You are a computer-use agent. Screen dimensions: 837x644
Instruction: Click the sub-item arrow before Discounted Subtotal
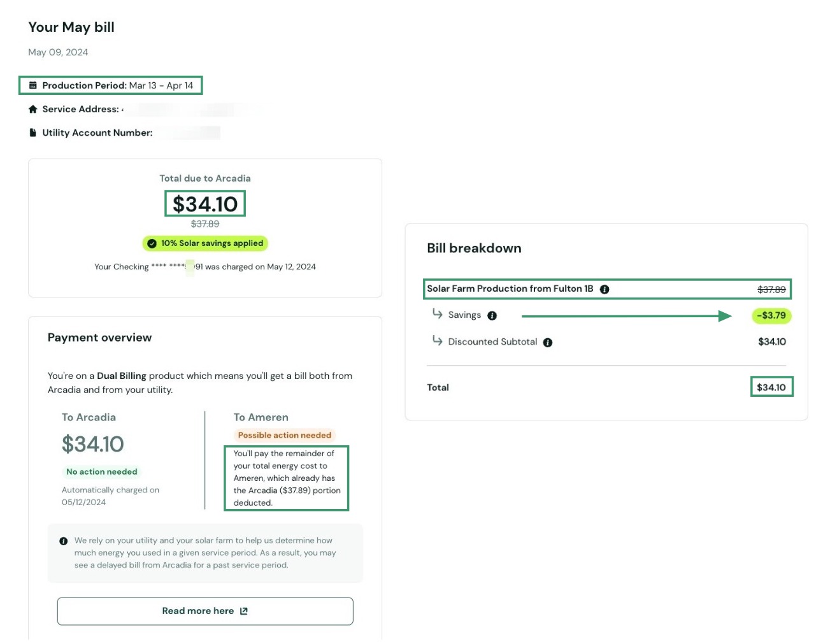437,341
